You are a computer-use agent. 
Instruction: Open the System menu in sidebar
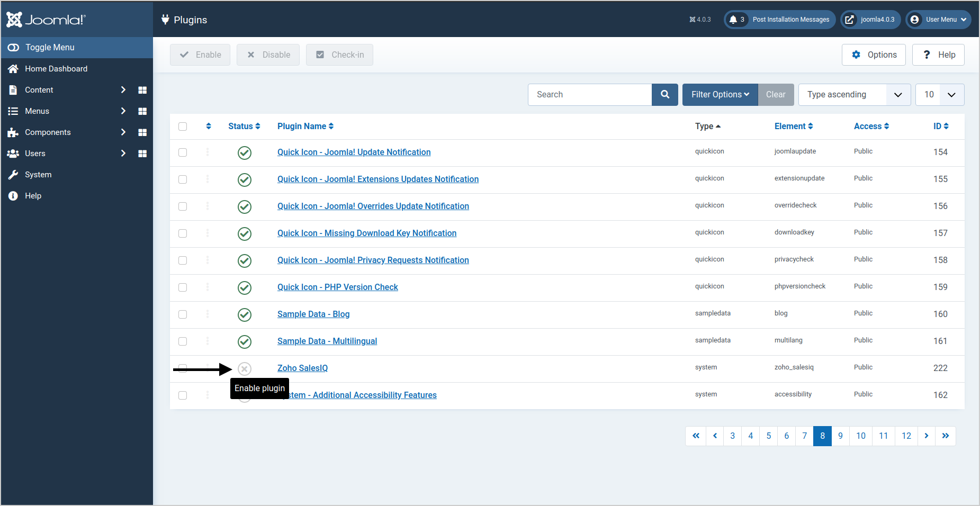coord(38,175)
